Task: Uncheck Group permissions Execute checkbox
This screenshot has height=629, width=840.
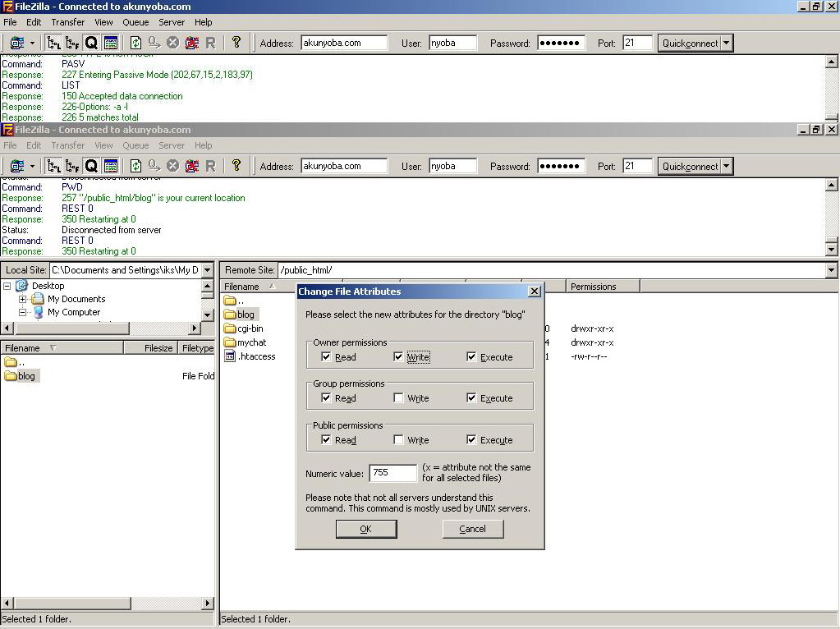Action: click(x=470, y=397)
